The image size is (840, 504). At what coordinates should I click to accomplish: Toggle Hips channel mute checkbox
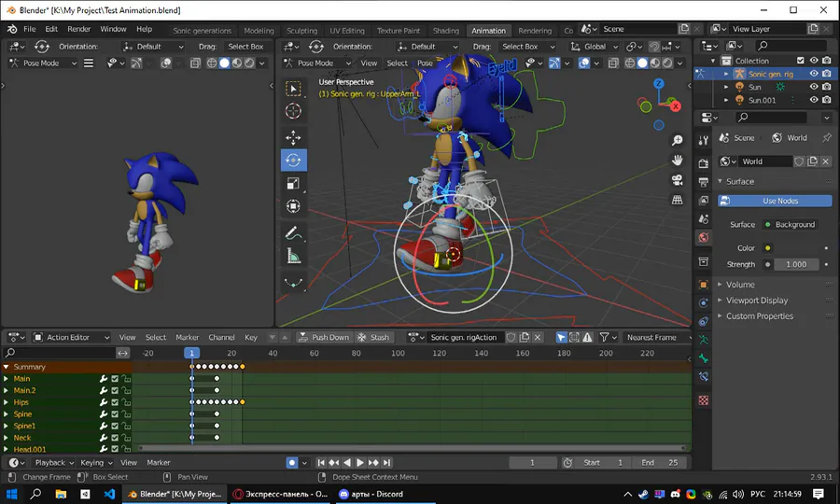coord(115,402)
